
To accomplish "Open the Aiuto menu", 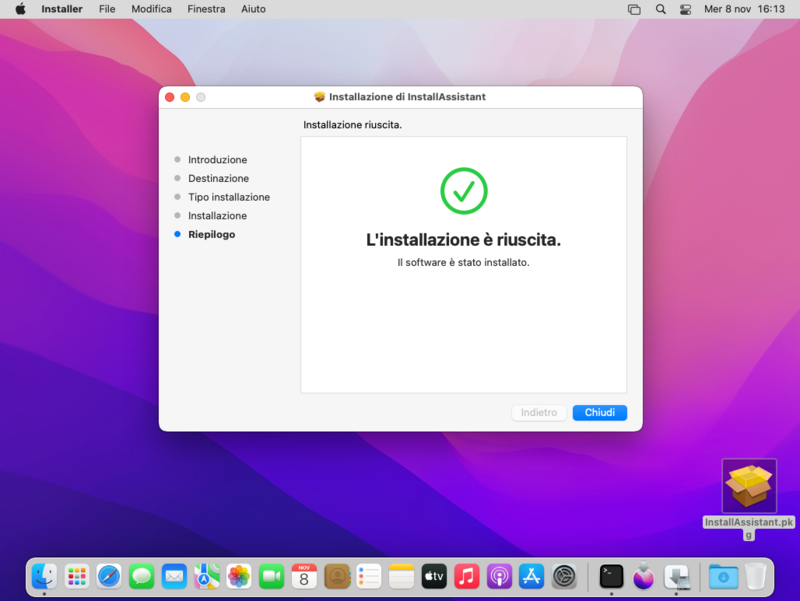I will point(254,9).
